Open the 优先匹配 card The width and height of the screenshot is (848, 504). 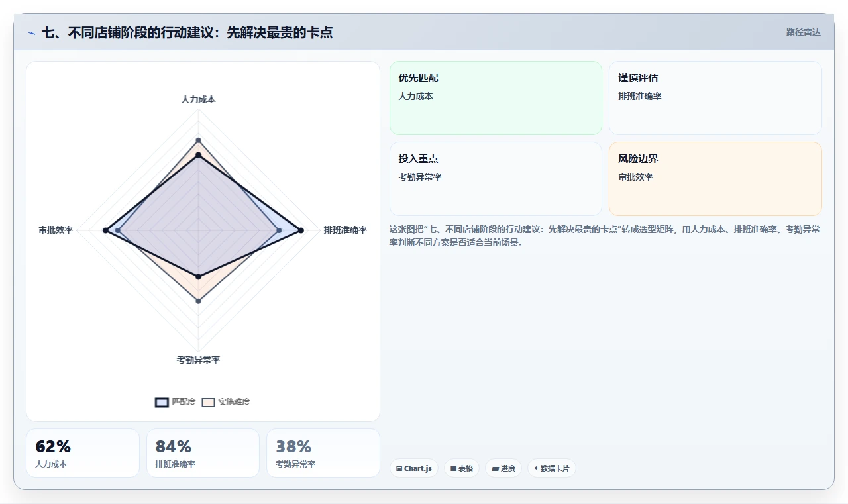pos(496,98)
